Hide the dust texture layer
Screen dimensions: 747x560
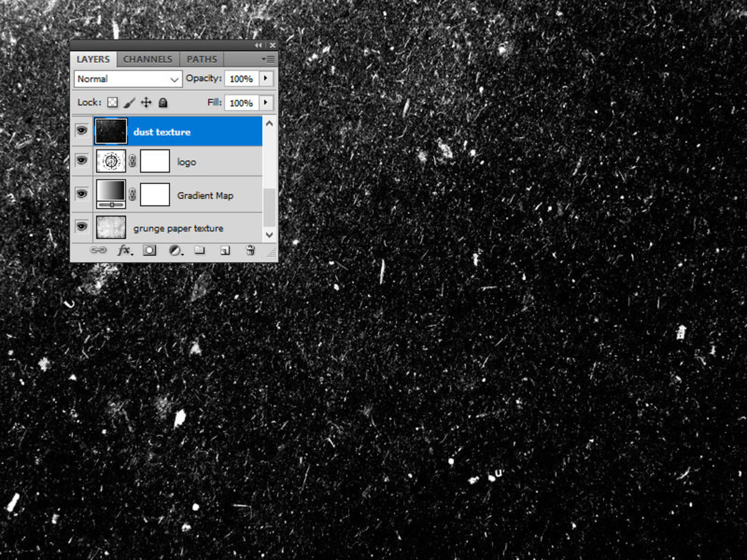82,131
